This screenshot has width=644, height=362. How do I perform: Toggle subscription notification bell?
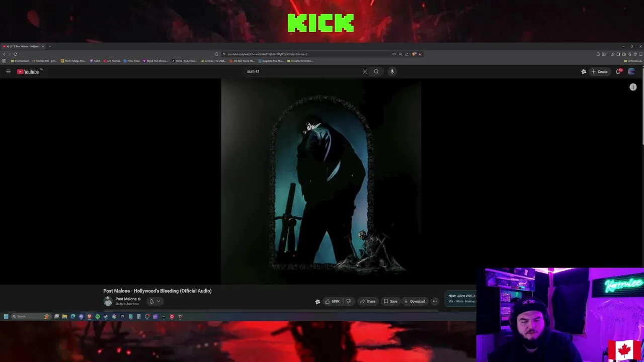pyautogui.click(x=151, y=301)
